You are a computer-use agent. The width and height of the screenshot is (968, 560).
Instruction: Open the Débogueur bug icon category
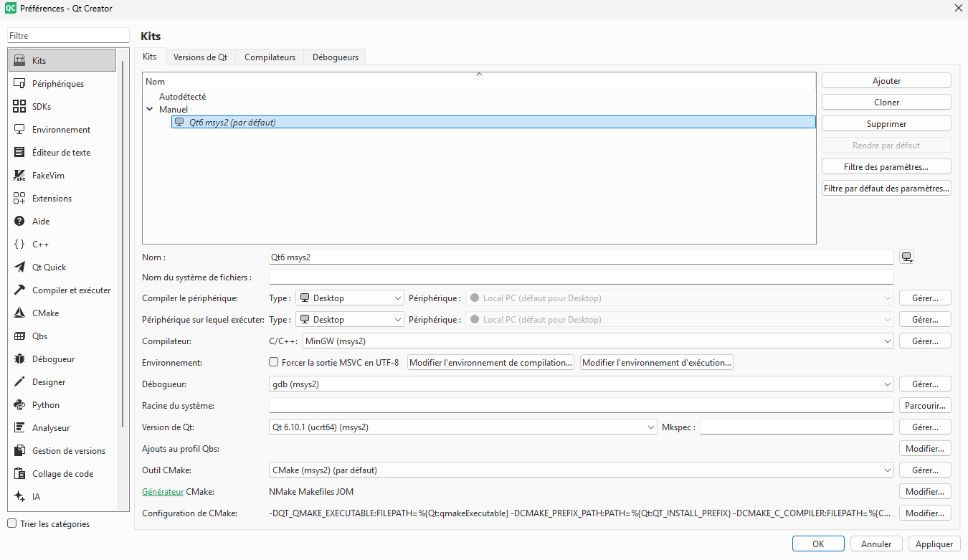[19, 359]
